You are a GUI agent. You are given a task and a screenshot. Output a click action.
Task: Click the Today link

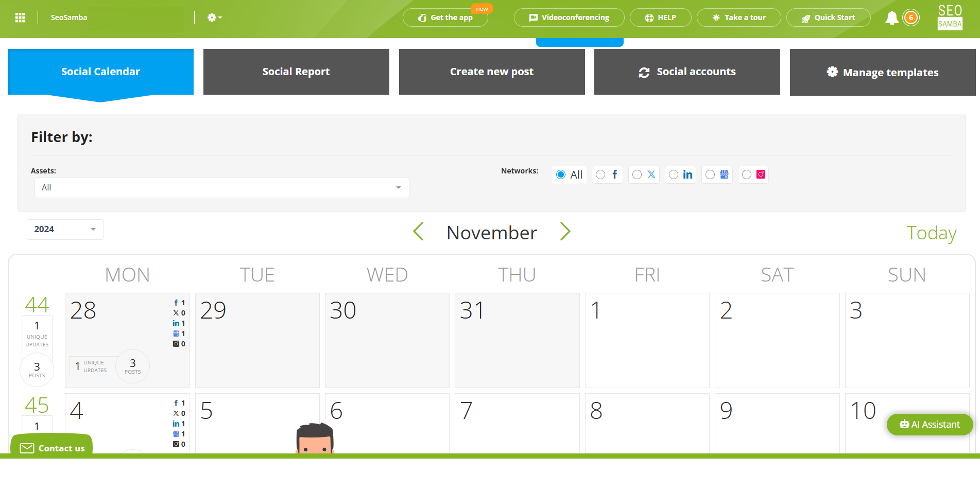[x=931, y=233]
